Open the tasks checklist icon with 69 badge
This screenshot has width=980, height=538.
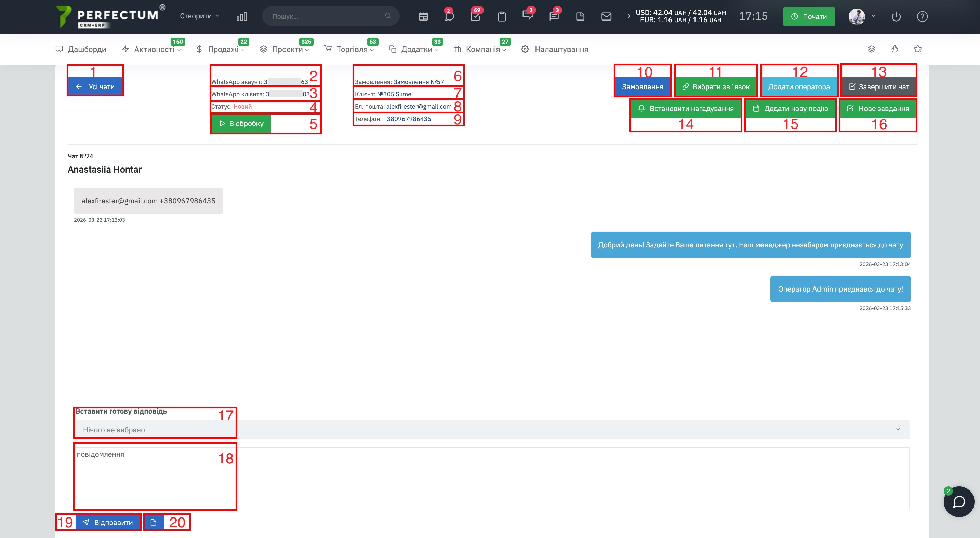pyautogui.click(x=475, y=16)
